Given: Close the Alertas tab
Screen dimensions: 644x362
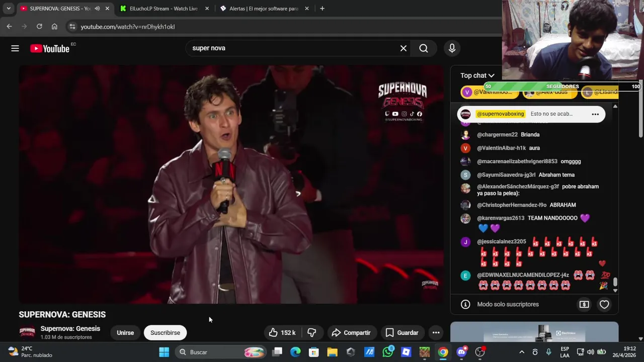Looking at the screenshot, I should [x=306, y=9].
